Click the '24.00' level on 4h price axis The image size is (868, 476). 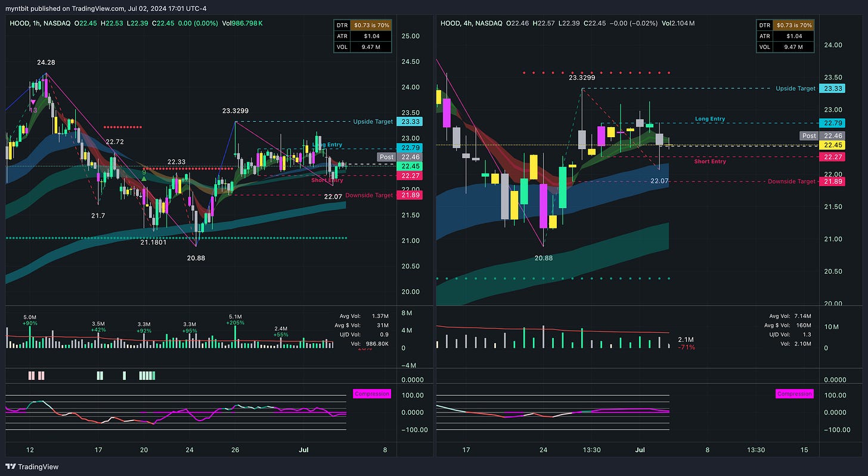coord(834,45)
